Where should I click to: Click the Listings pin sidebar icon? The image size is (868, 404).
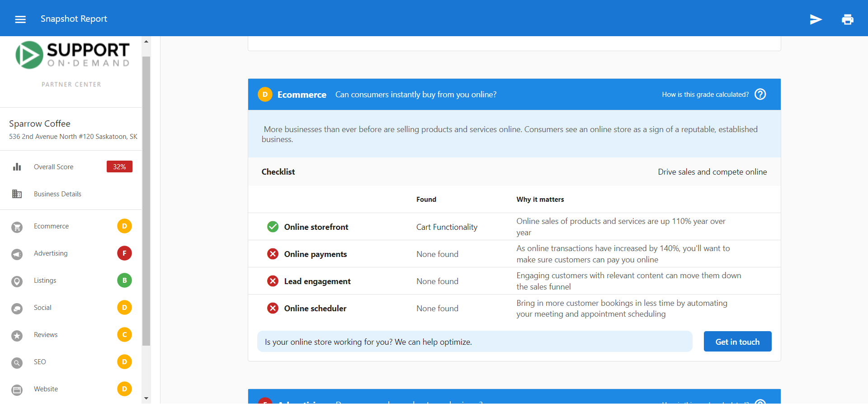17,281
